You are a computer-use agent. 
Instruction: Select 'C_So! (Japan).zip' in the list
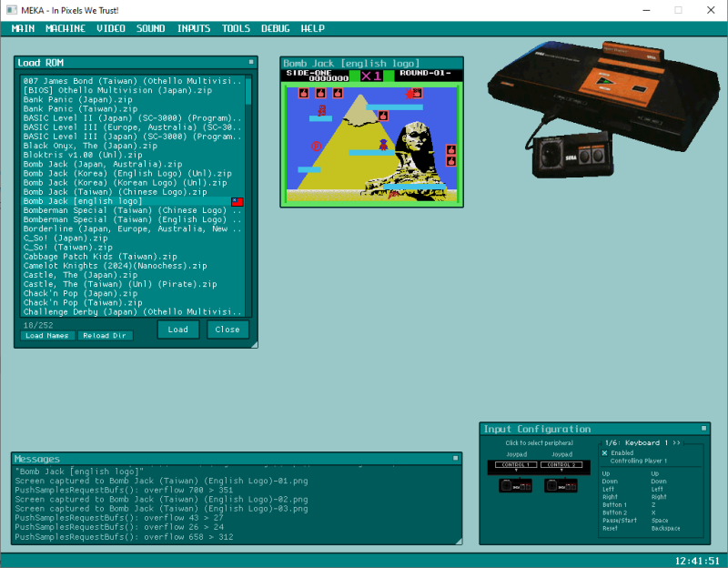coord(133,238)
